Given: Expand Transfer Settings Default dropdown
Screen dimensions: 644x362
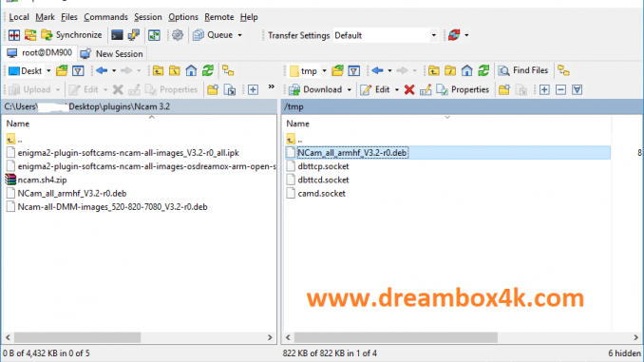Looking at the screenshot, I should [433, 35].
